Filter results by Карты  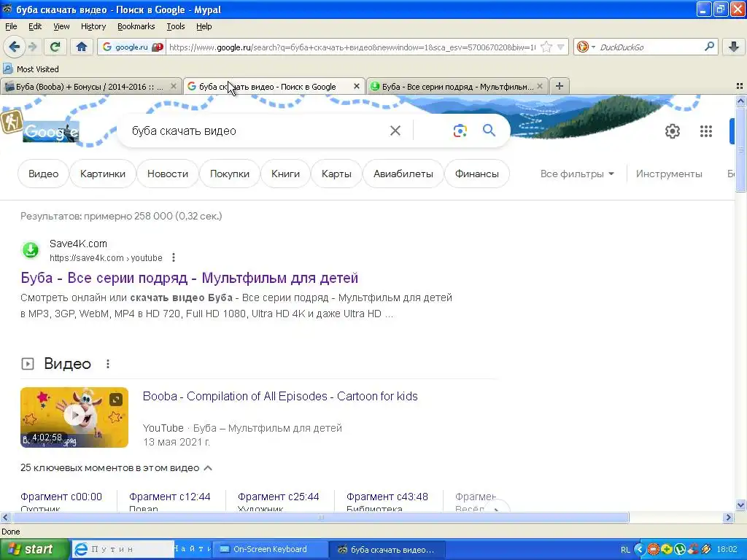pos(336,174)
